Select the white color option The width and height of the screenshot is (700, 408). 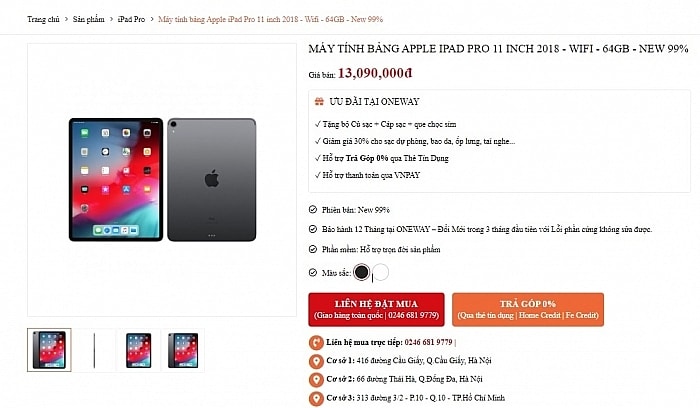coord(381,272)
